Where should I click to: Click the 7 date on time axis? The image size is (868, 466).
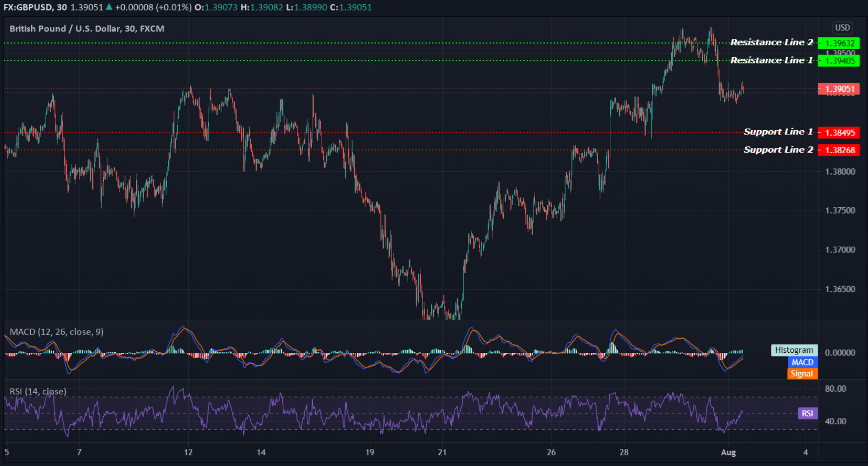[79, 452]
